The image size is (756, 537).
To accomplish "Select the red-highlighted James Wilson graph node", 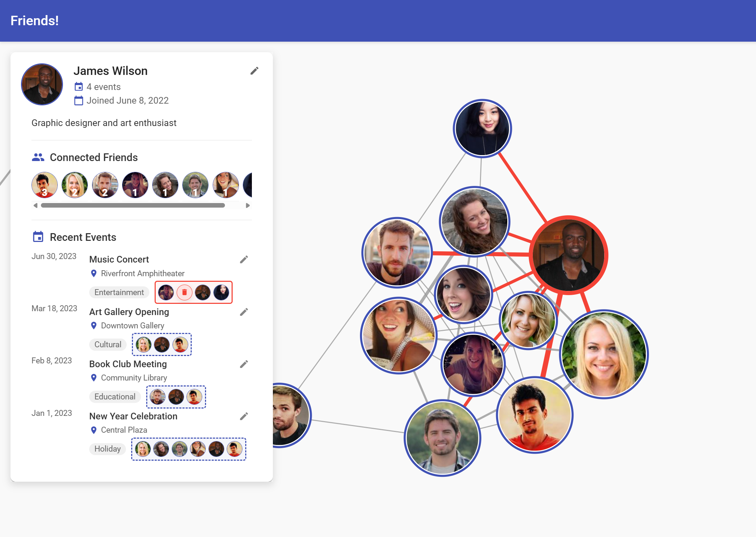I will [568, 255].
